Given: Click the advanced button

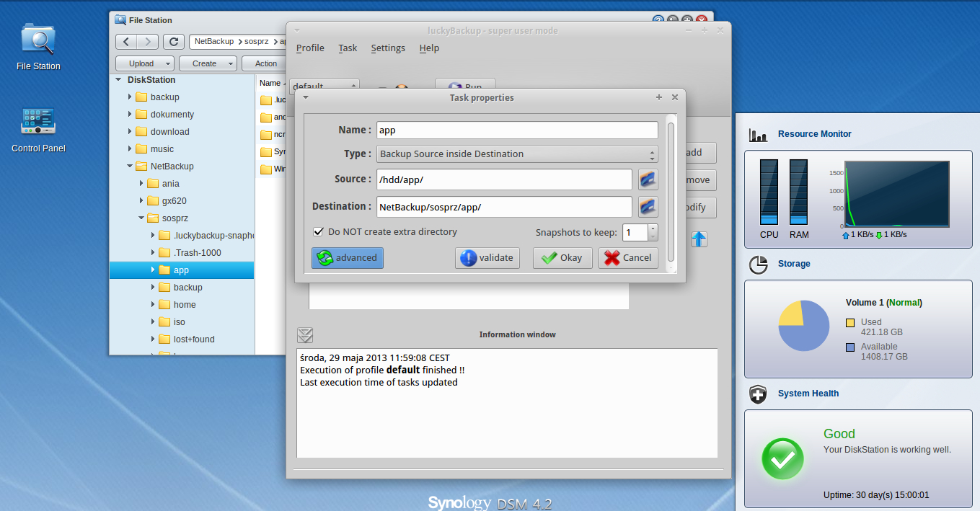Looking at the screenshot, I should [348, 258].
